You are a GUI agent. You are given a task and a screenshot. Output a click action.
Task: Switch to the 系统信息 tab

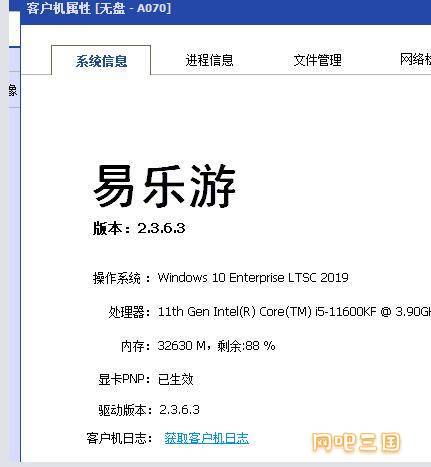101,61
